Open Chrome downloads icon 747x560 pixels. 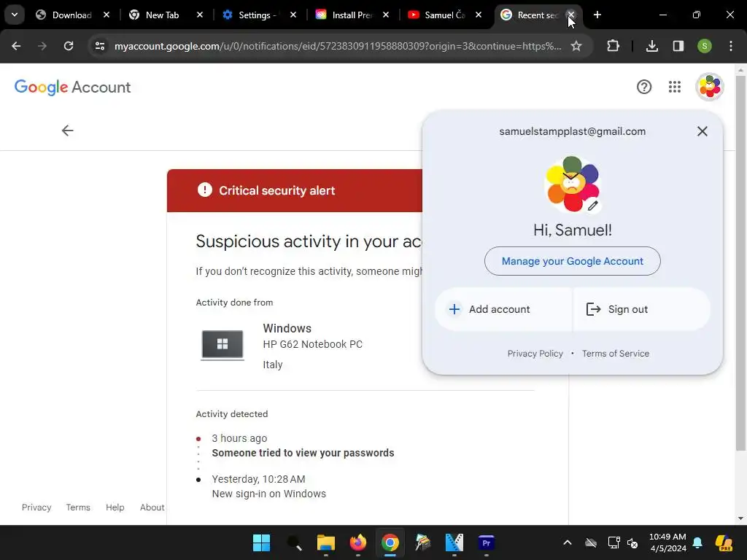pyautogui.click(x=651, y=46)
